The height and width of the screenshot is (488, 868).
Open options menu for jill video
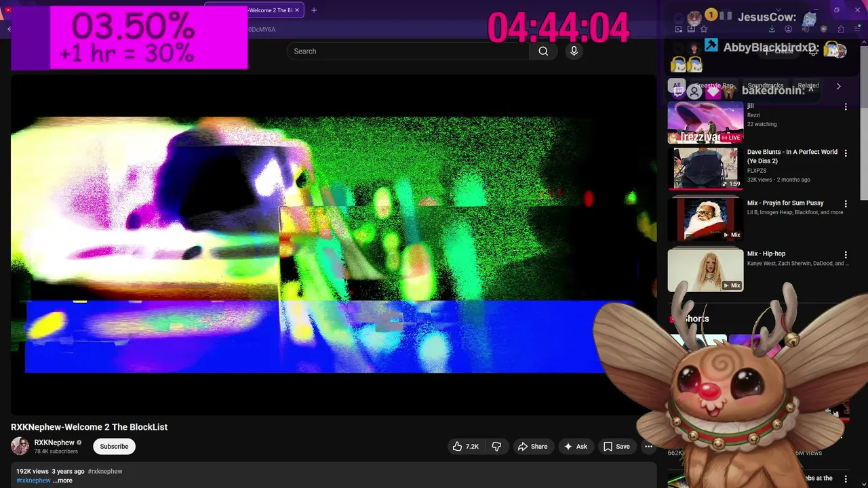coord(846,107)
